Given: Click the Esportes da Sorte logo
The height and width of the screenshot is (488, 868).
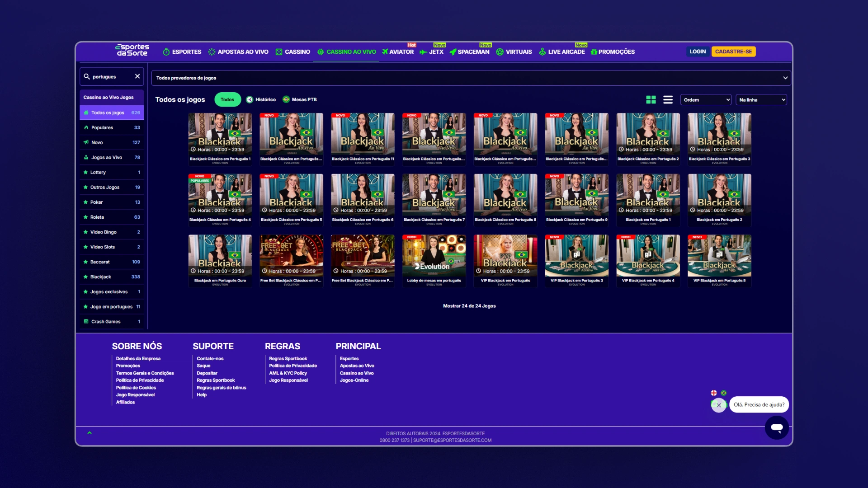Looking at the screenshot, I should pos(132,50).
